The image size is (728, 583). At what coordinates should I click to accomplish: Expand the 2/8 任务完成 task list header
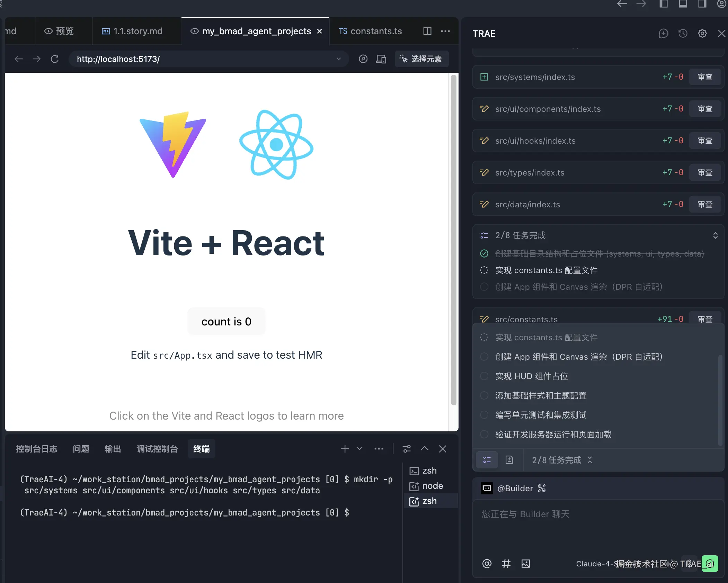tap(715, 235)
